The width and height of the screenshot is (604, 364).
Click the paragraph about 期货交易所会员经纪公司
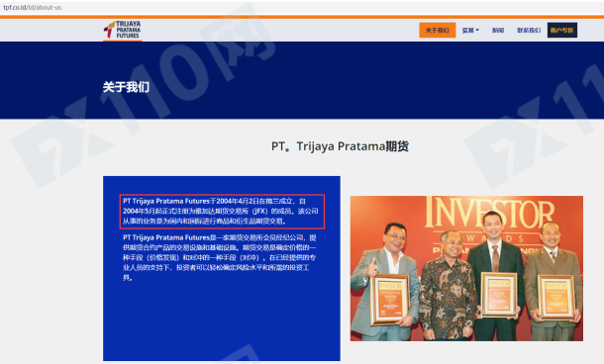[219, 257]
